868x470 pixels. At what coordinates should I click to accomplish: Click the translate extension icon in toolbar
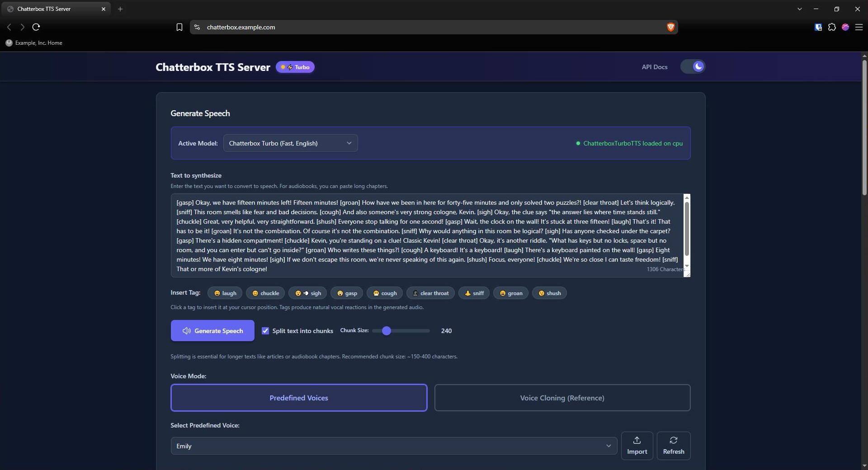tap(818, 27)
